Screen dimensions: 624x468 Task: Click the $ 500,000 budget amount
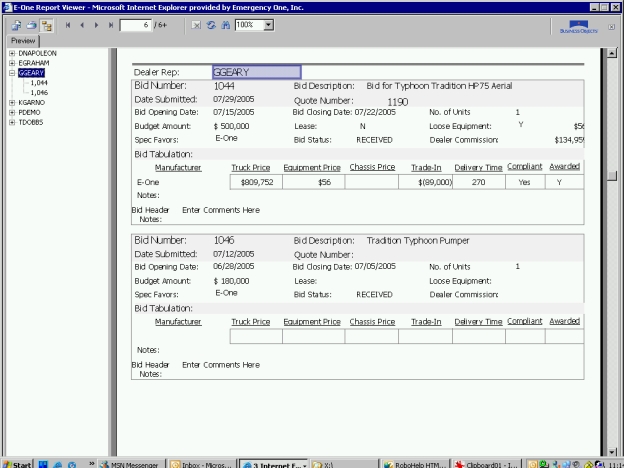point(231,126)
